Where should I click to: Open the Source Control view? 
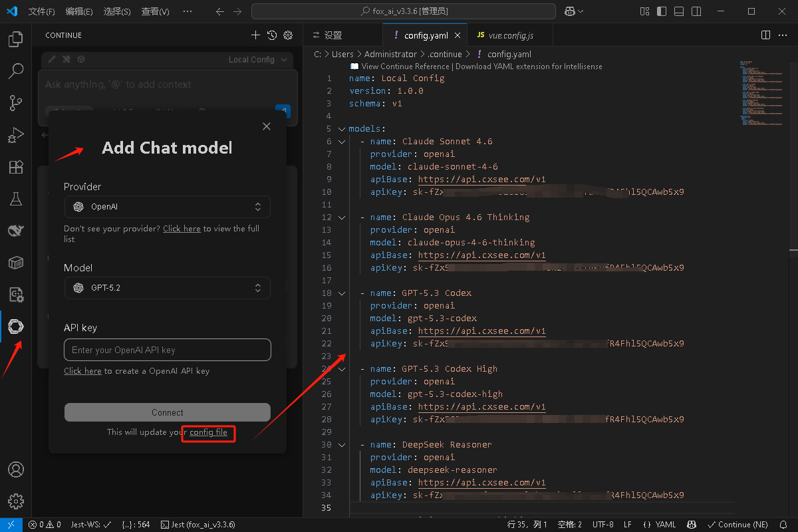pos(15,102)
